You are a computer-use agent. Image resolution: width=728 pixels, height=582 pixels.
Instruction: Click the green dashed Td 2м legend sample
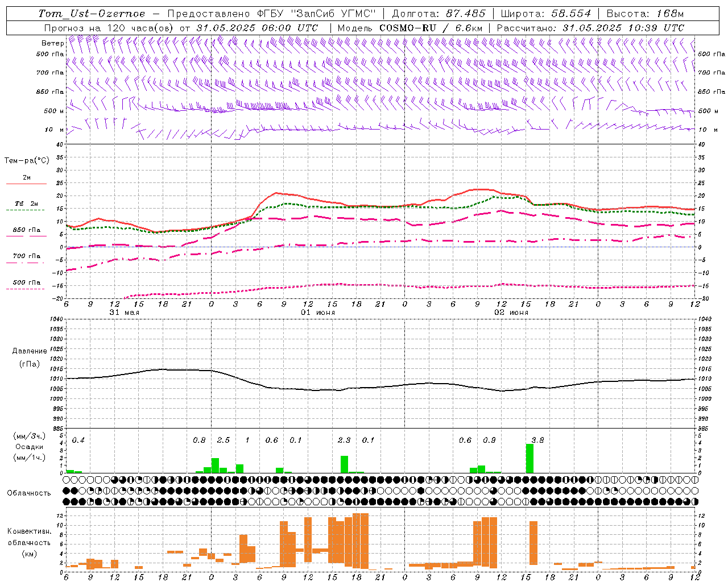(x=25, y=210)
